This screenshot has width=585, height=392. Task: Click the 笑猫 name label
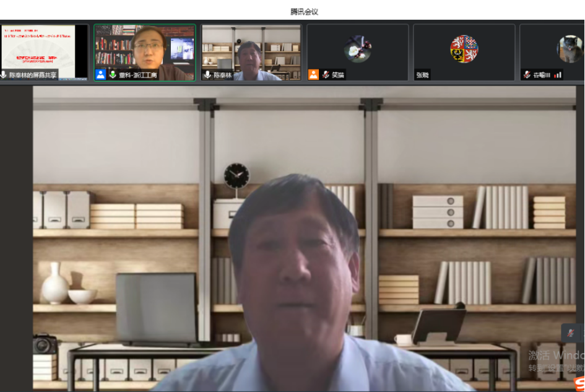pyautogui.click(x=338, y=75)
